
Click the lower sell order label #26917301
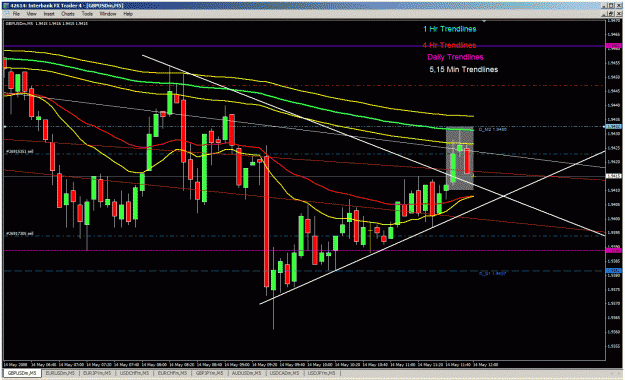pos(20,234)
